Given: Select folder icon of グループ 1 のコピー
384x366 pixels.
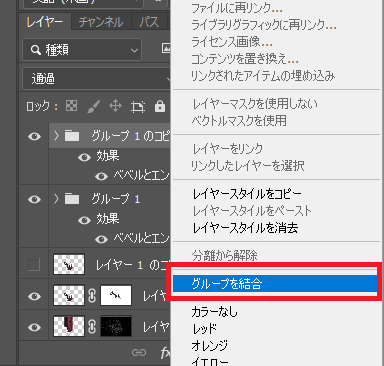Looking at the screenshot, I should point(72,136).
